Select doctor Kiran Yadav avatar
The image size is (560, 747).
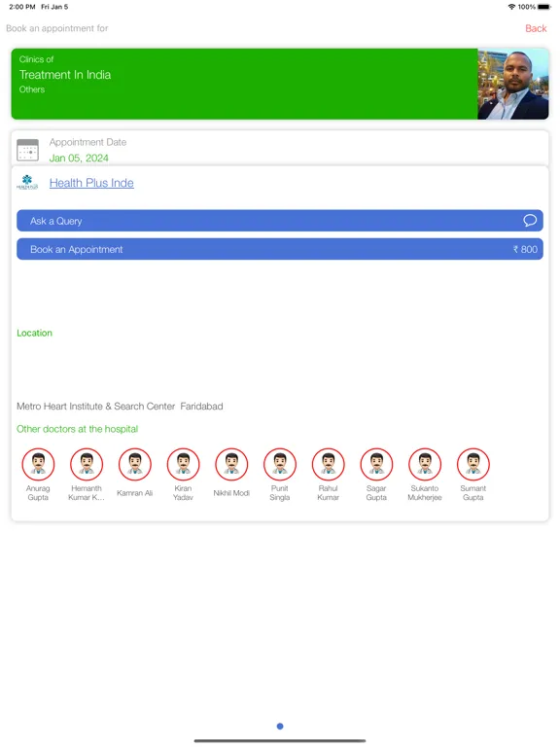click(x=183, y=464)
